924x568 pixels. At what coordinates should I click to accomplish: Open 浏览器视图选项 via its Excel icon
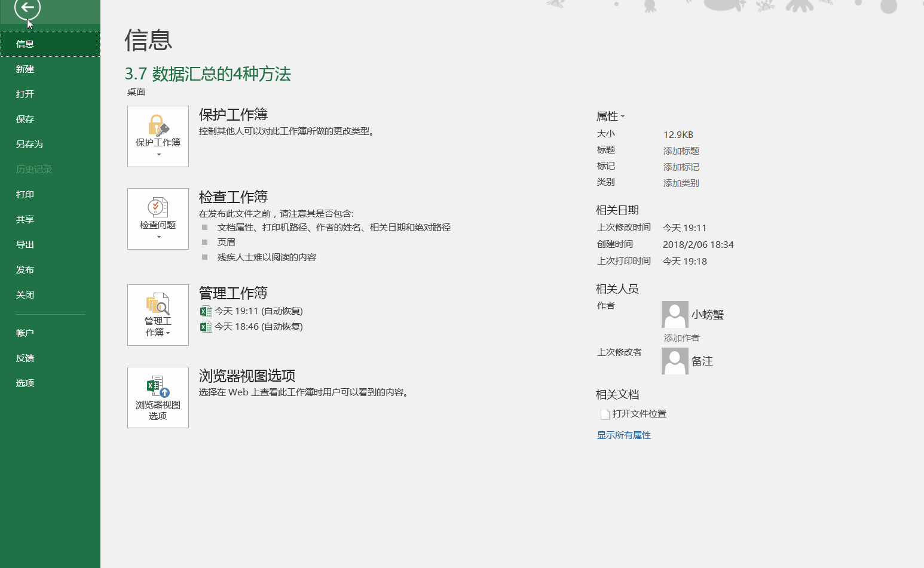157,388
